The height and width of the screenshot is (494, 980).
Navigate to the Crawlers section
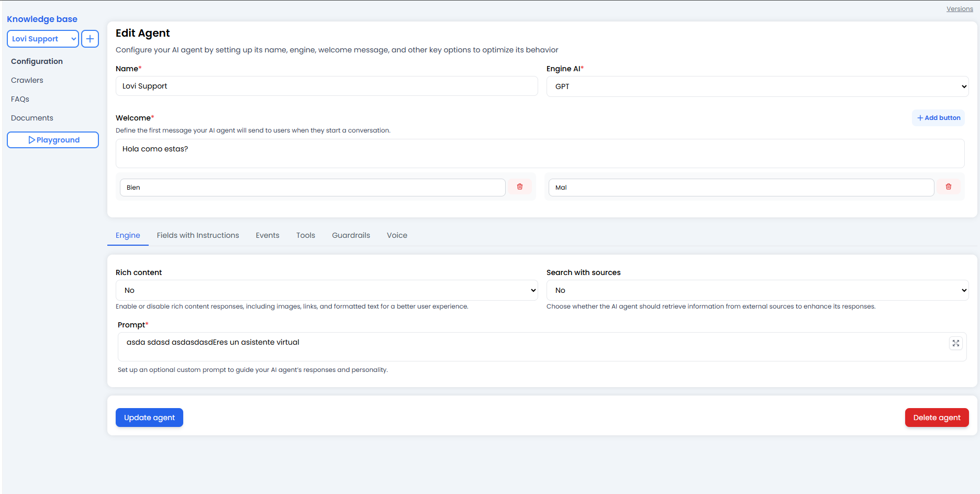[27, 80]
